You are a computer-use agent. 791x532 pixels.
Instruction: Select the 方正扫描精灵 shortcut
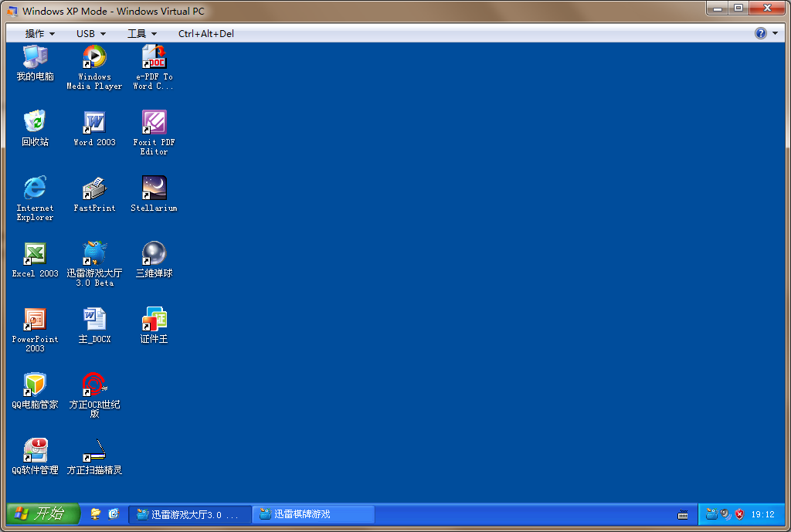click(94, 456)
